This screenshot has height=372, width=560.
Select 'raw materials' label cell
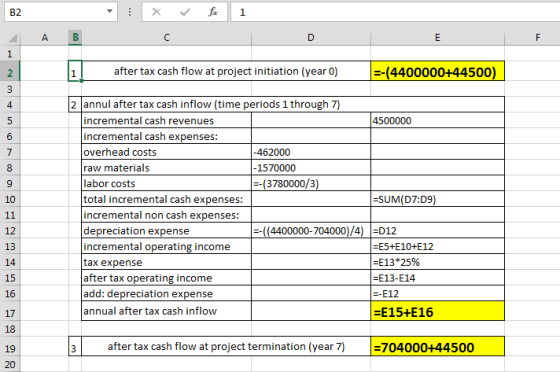166,167
